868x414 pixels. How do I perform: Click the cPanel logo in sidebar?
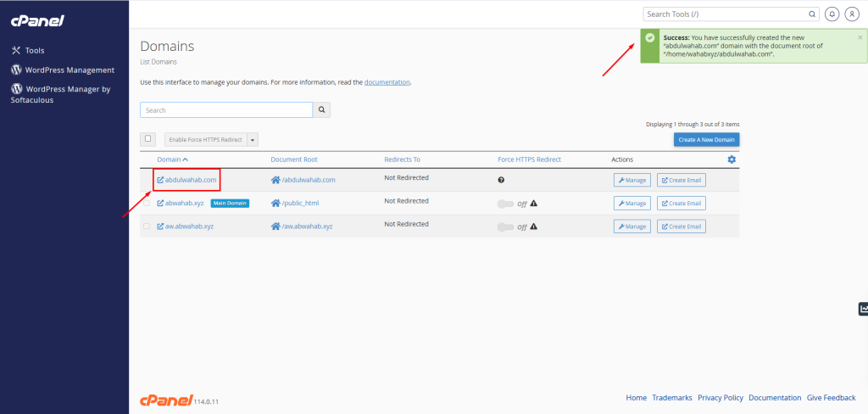39,20
